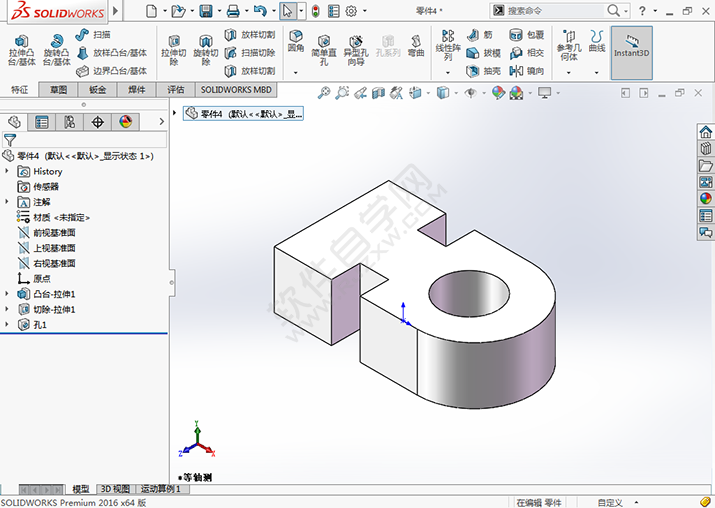This screenshot has height=508, width=715.
Task: Switch to the 钣金 sheet metal tab
Action: coord(97,90)
